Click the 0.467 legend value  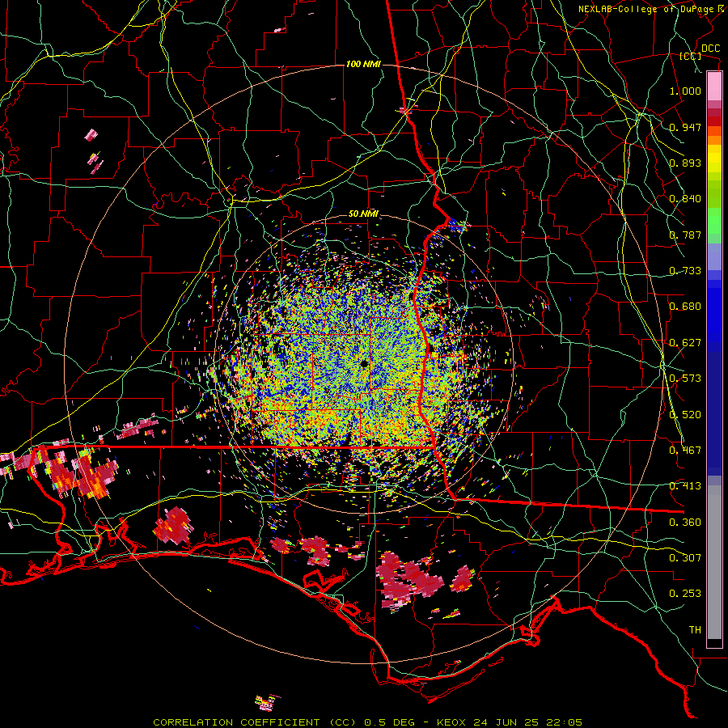pos(685,451)
